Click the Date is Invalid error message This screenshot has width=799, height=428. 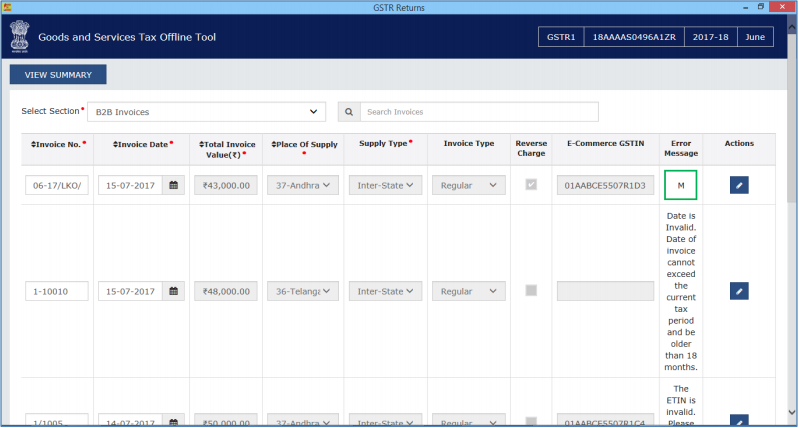(x=681, y=291)
